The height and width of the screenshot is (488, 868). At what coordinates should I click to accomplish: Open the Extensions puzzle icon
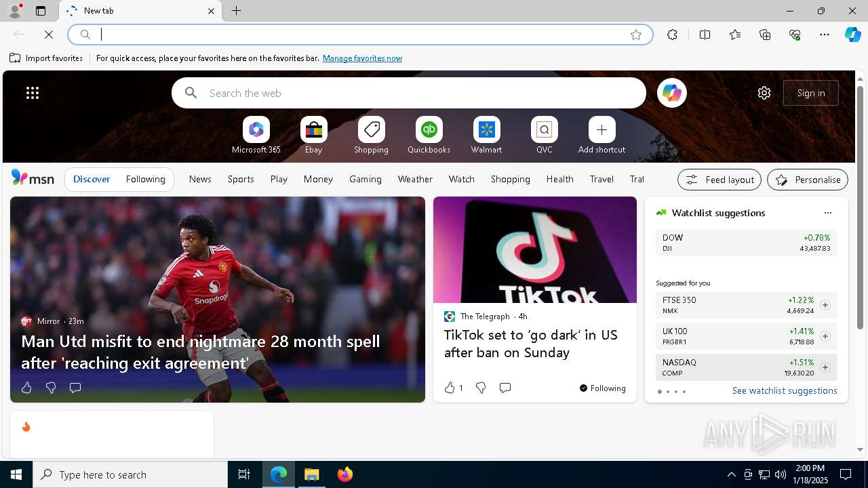(672, 35)
